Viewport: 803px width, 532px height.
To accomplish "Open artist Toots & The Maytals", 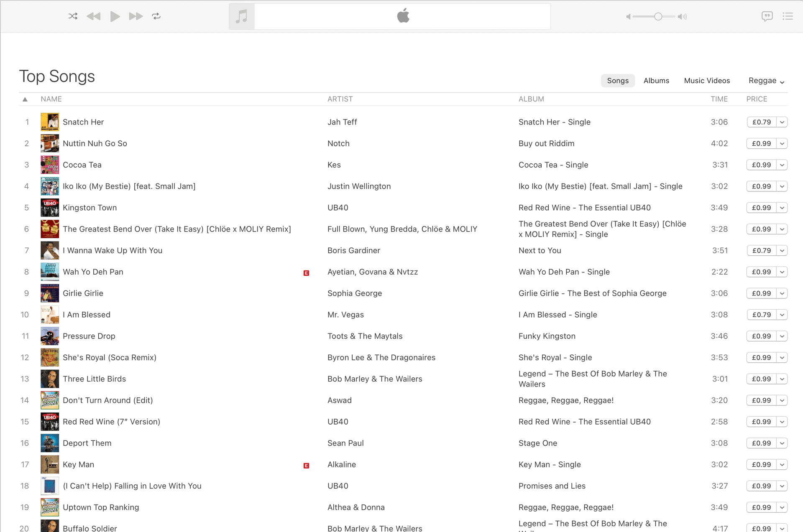I will point(365,336).
